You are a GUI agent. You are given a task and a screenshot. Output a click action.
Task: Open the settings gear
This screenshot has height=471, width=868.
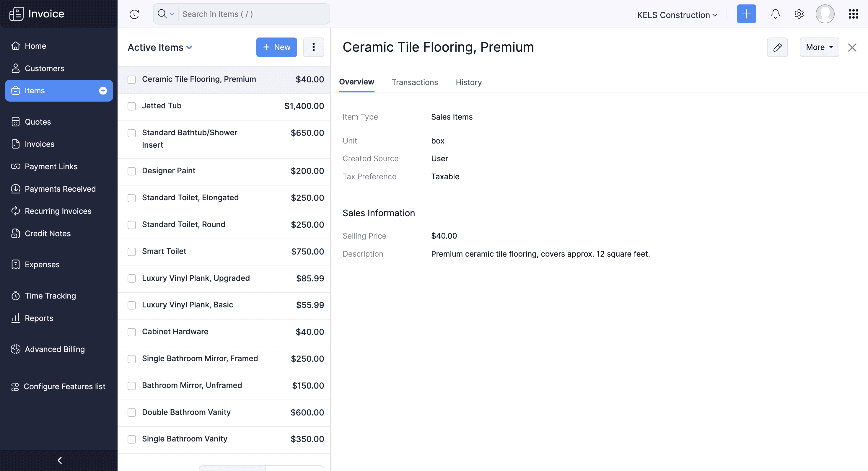coord(799,14)
